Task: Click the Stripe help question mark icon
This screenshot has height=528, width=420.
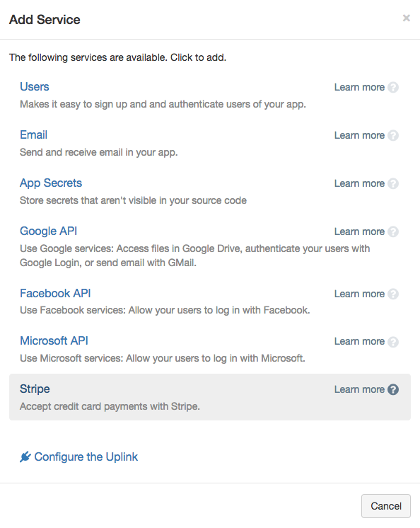Action: 392,389
